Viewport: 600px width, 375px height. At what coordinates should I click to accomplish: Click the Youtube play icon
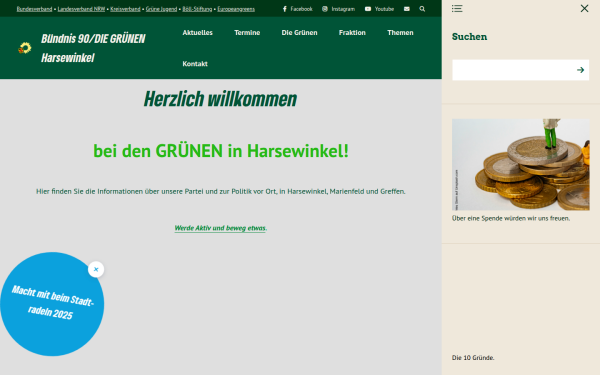coord(368,9)
